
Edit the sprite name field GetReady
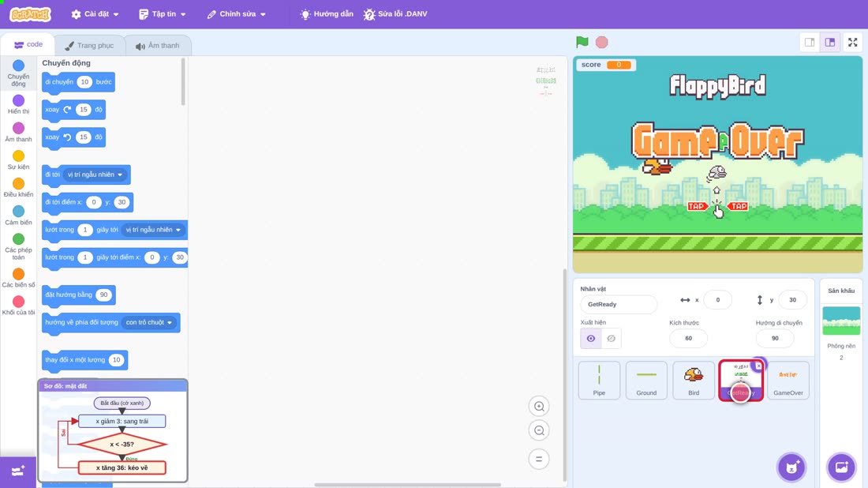click(619, 304)
